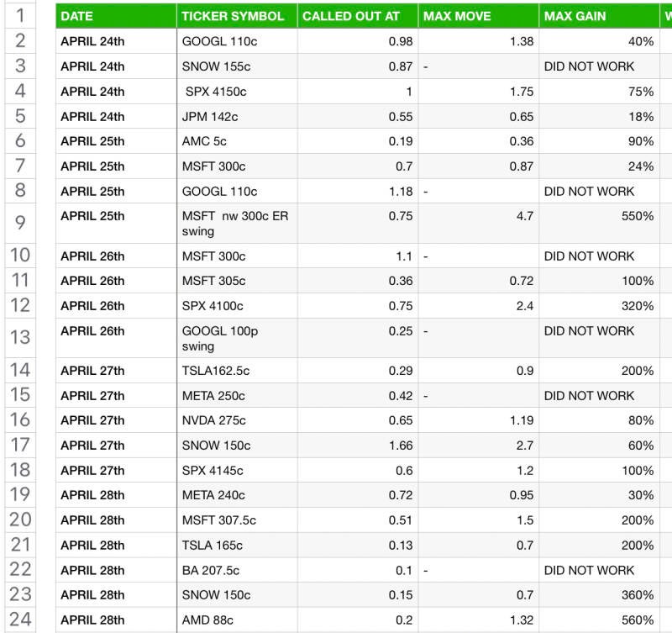Select the 560% max gain cell
This screenshot has height=633, width=672.
[x=599, y=620]
